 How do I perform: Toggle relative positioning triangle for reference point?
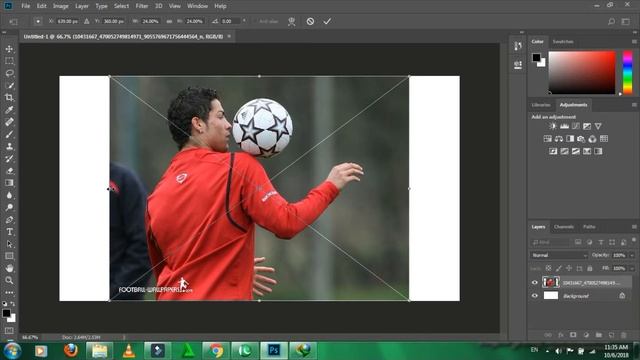tap(87, 21)
